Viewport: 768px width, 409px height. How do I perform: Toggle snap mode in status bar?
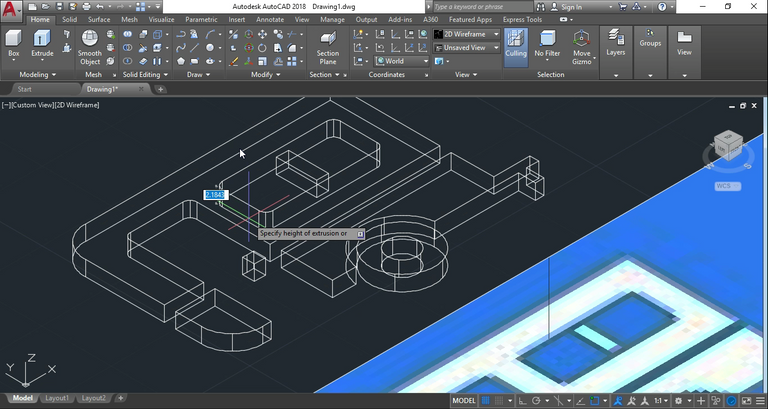click(499, 401)
